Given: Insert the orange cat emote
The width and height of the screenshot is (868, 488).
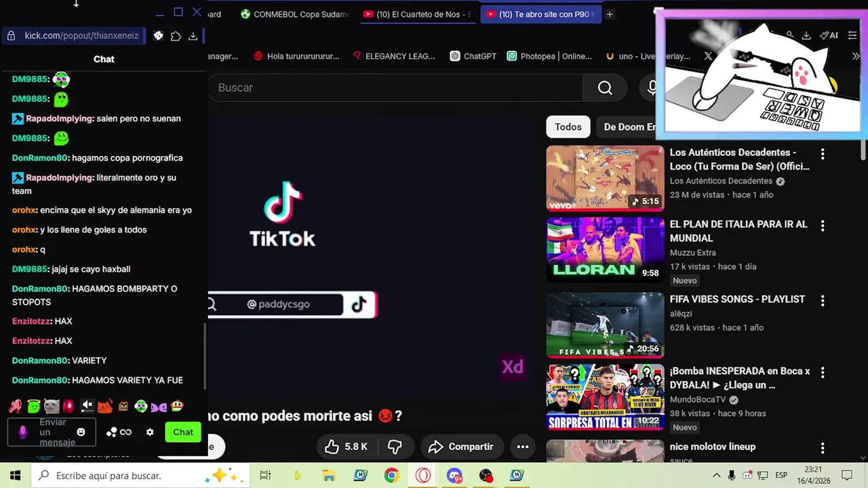Looking at the screenshot, I should (x=105, y=407).
